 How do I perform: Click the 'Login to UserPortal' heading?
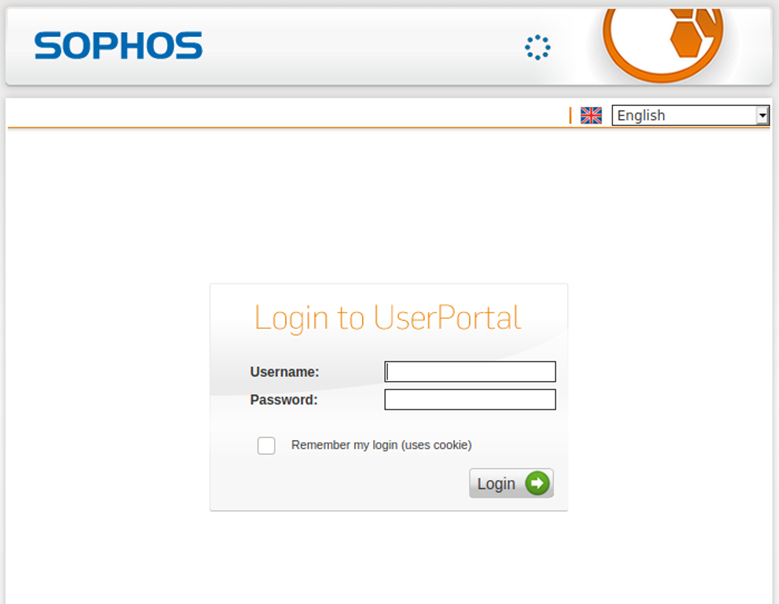tap(388, 318)
